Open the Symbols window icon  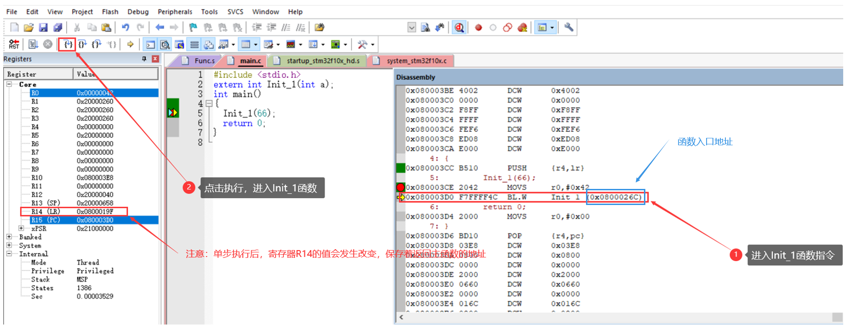pos(179,45)
